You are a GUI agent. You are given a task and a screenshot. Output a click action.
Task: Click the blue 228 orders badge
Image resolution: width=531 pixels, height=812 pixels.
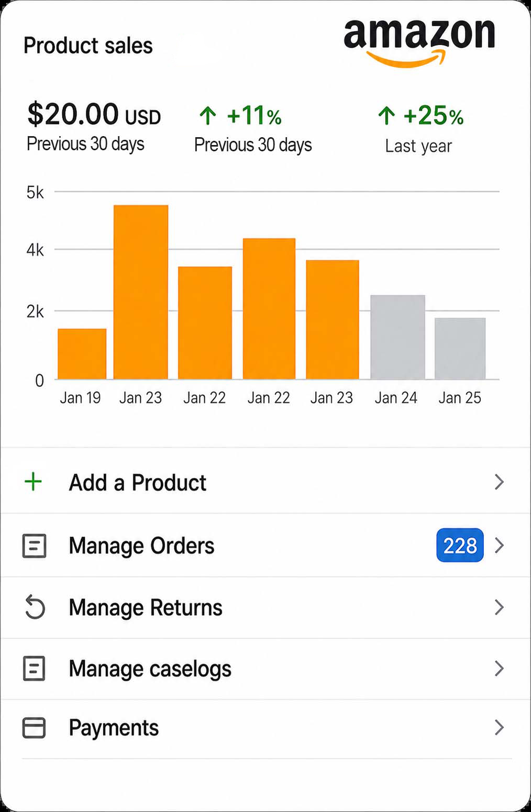pos(460,546)
